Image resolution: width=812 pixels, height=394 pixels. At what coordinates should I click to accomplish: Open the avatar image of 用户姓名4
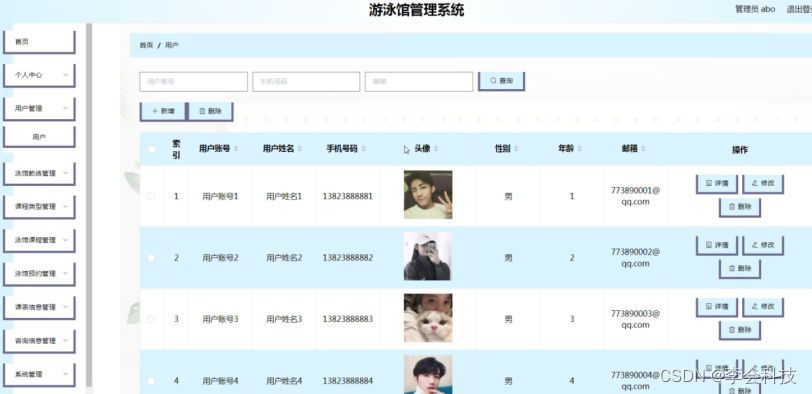pos(428,374)
